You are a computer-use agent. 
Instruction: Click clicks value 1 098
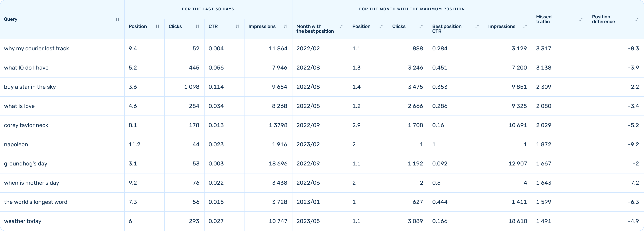[192, 87]
